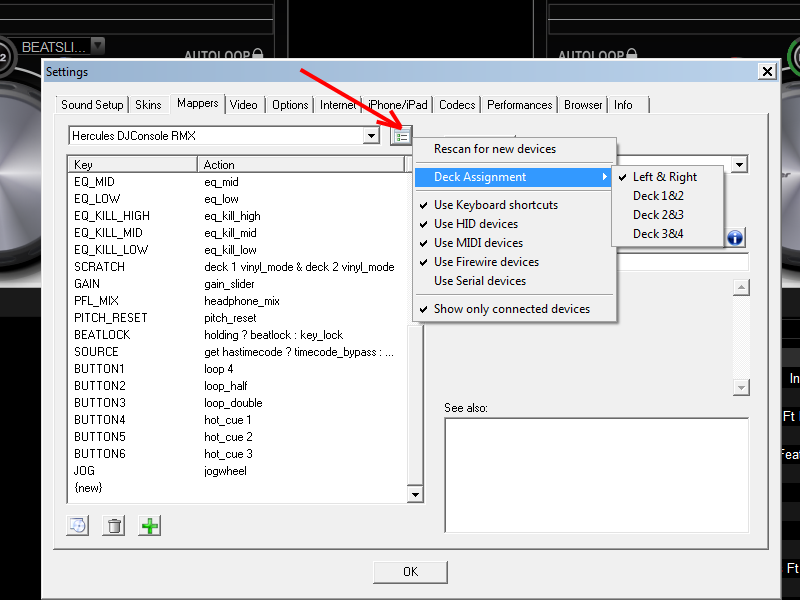Image resolution: width=800 pixels, height=600 pixels.
Task: Click the Action column header
Action: [301, 165]
